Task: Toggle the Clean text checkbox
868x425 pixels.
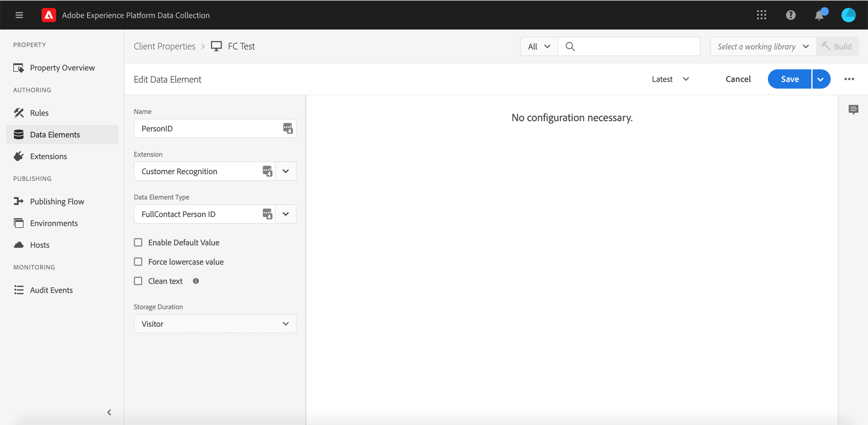Action: [x=138, y=281]
